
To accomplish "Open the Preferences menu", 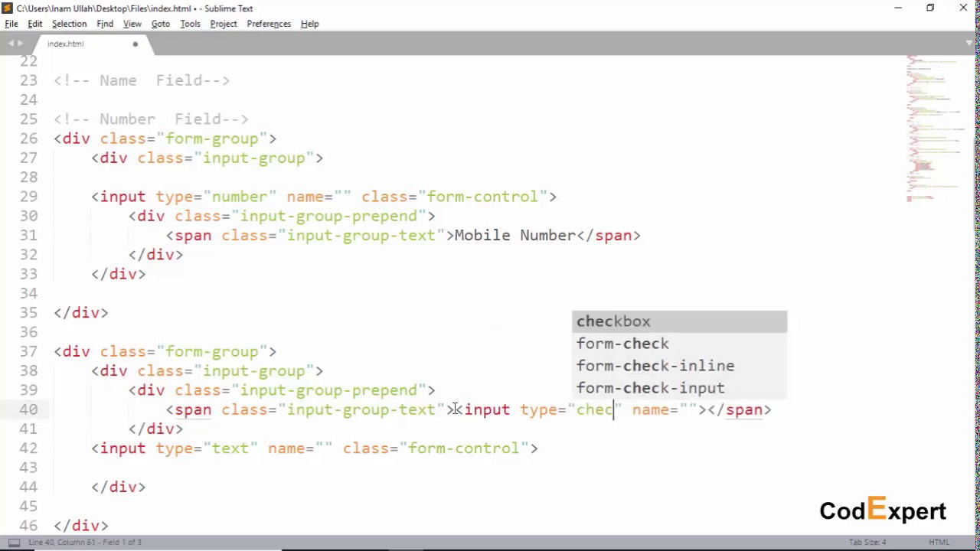I will coord(269,24).
